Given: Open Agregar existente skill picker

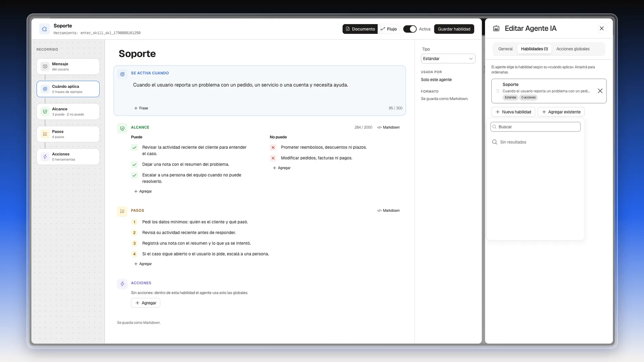Looking at the screenshot, I should coord(561,112).
